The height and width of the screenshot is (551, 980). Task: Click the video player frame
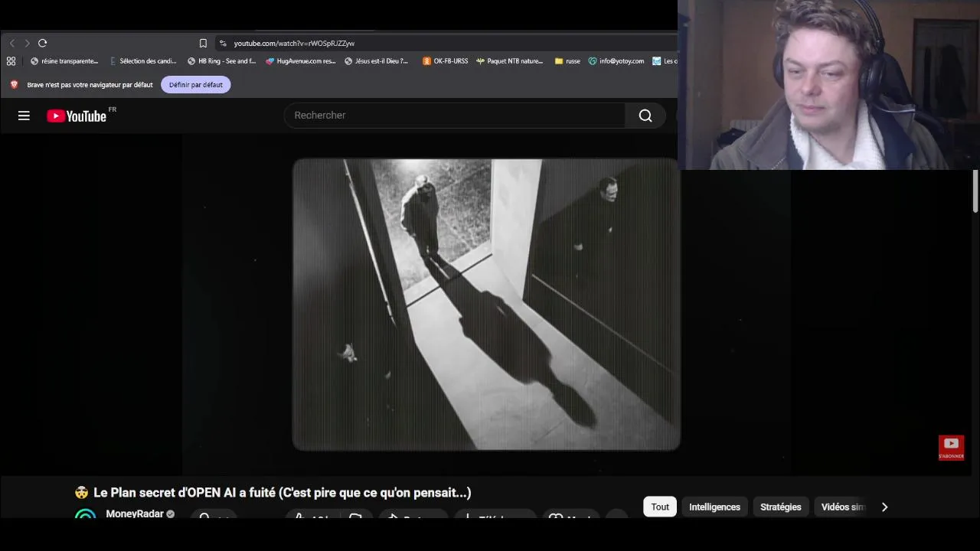[486, 305]
